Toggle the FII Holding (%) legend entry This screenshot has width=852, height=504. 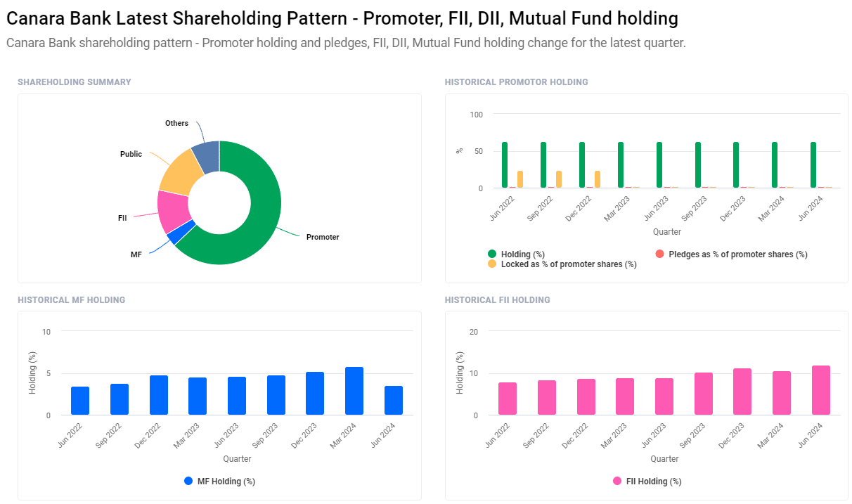[647, 481]
